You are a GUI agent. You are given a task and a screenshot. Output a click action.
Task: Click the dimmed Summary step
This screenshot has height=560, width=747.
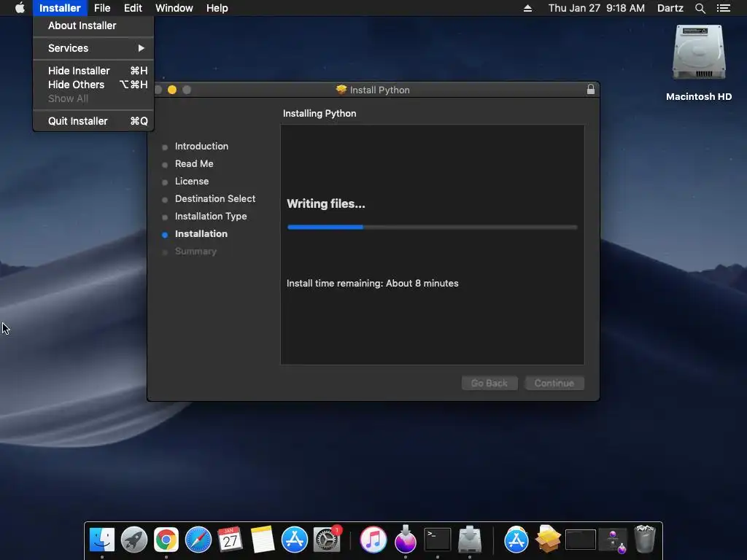click(196, 252)
